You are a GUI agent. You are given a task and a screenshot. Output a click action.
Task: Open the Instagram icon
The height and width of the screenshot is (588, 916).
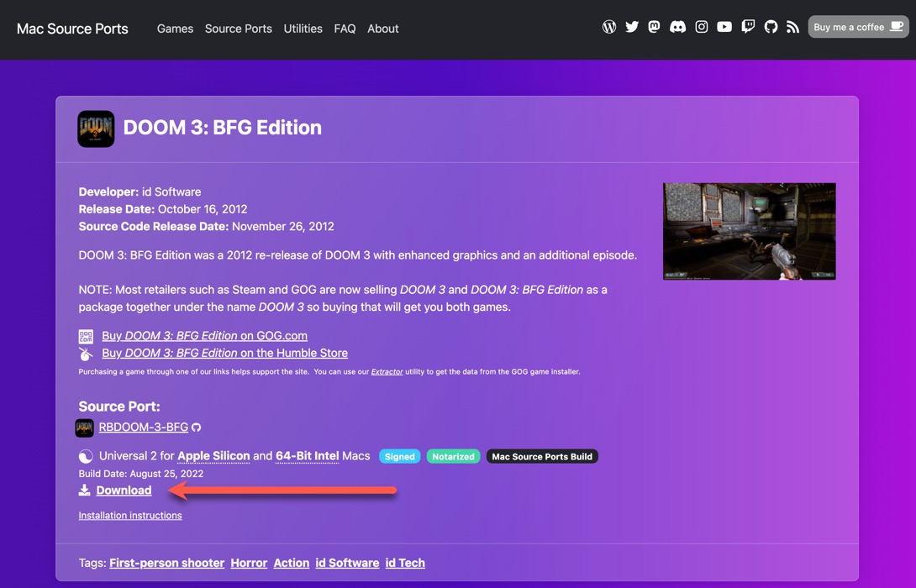pyautogui.click(x=701, y=26)
